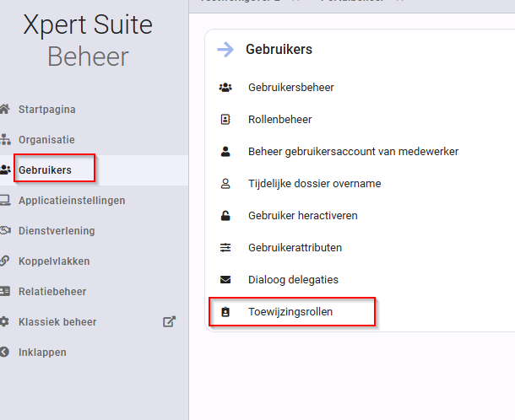The image size is (515, 420).
Task: Click the open padlock icon for Gebruiker heractiveren
Action: 225,216
